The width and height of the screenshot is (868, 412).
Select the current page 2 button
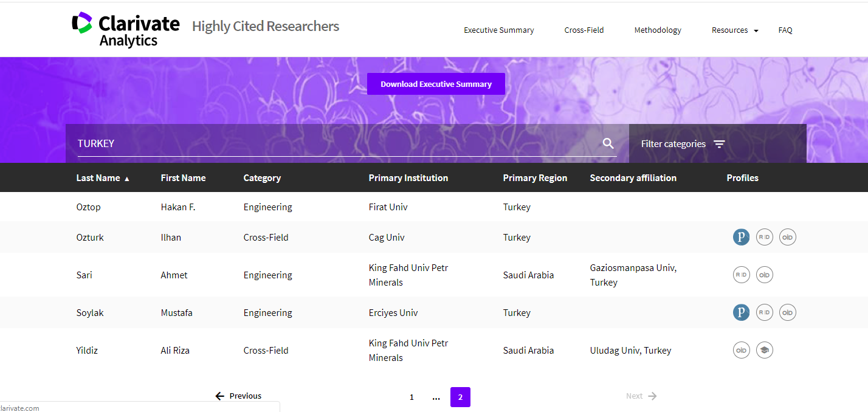point(460,397)
